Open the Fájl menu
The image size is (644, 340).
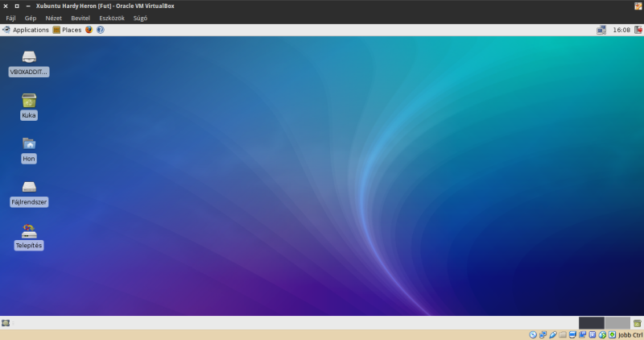tap(10, 18)
